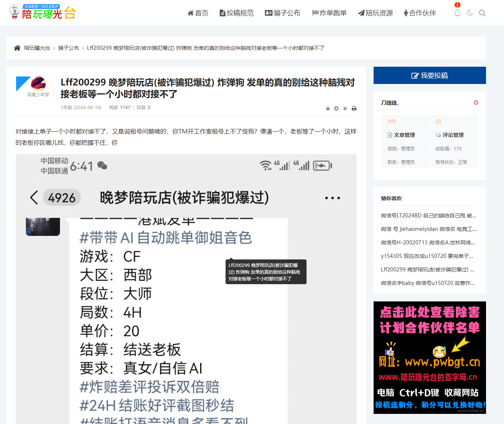Open the search magnifier icon
Screen dimensions: 504x424
tap(482, 13)
